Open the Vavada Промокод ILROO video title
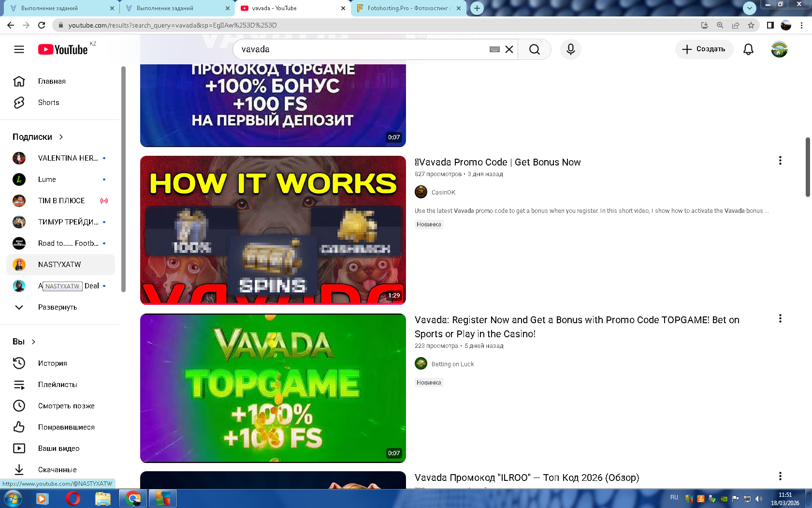The width and height of the screenshot is (812, 508). coord(527,478)
